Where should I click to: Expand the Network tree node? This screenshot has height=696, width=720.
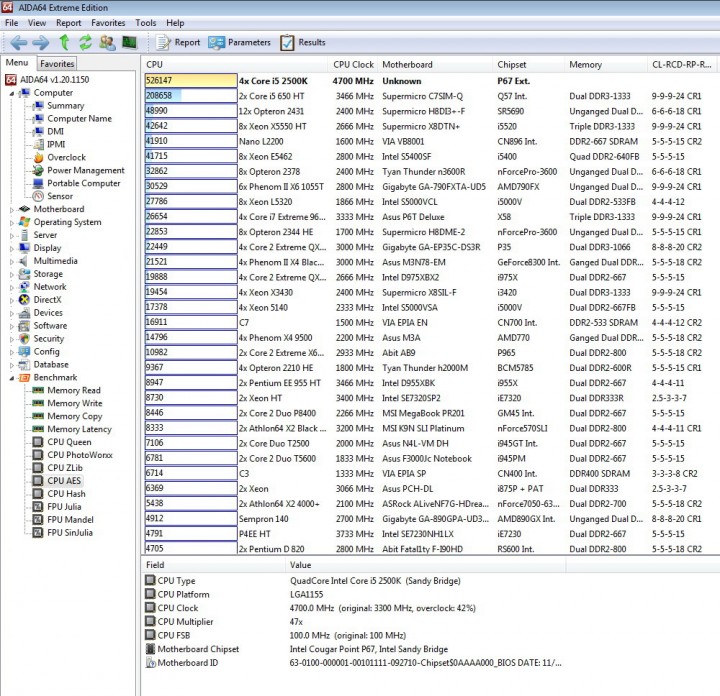[x=12, y=287]
